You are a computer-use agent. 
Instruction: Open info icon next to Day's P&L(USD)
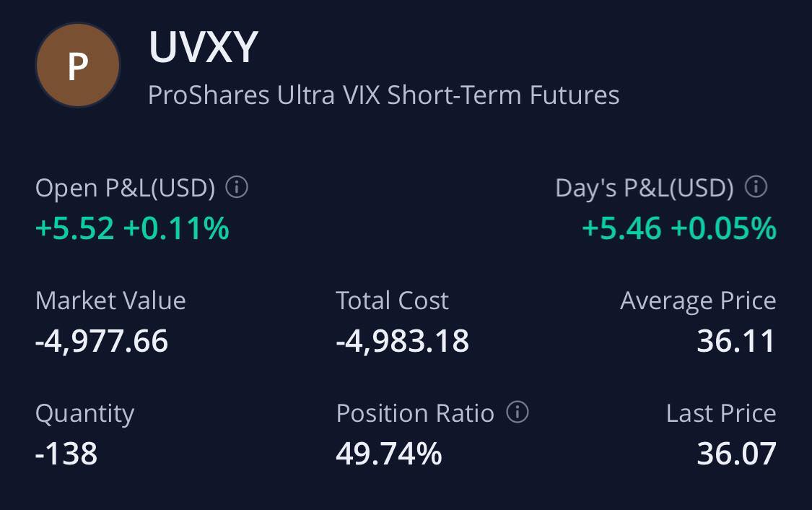point(756,186)
